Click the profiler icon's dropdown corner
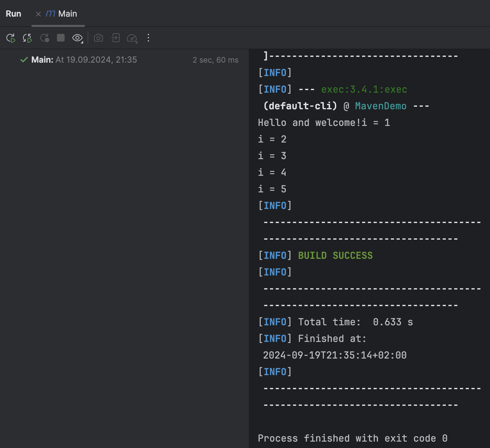This screenshot has height=448, width=490. pos(137,42)
